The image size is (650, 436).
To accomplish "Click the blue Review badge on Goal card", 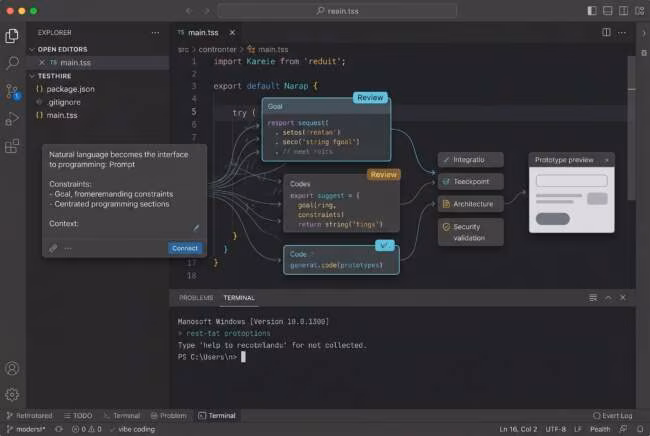I will pos(370,98).
